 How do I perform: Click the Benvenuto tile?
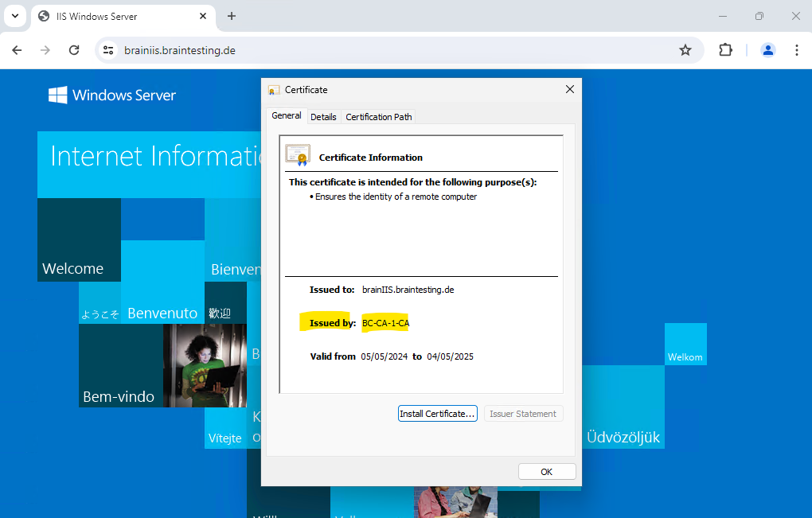tap(162, 282)
